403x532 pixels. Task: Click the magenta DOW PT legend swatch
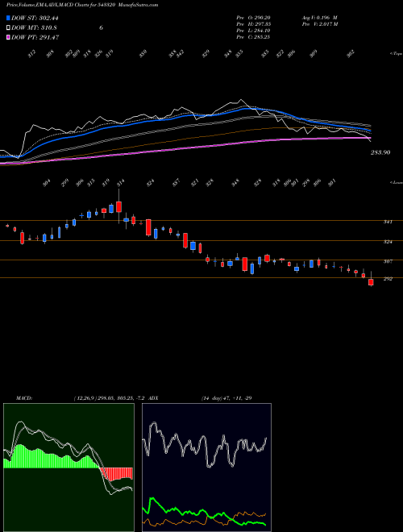pos(9,37)
